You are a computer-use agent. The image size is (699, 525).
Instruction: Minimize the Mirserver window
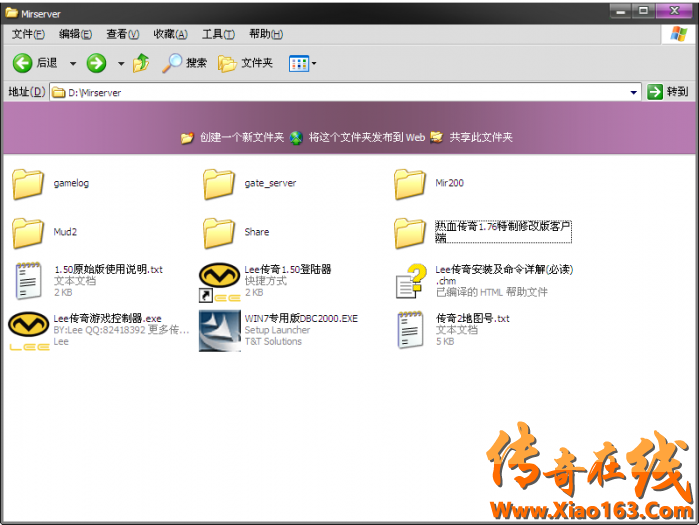[x=620, y=11]
